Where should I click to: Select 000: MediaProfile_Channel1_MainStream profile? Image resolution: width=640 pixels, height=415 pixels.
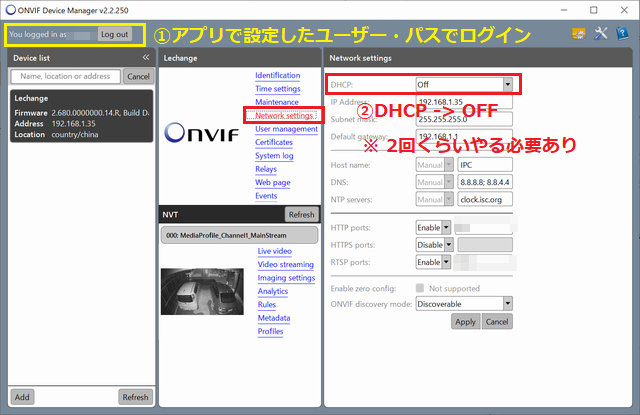[x=239, y=235]
